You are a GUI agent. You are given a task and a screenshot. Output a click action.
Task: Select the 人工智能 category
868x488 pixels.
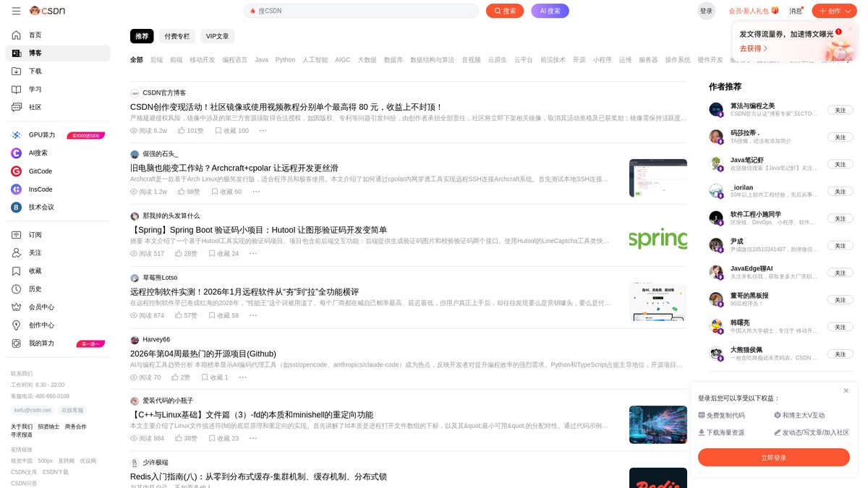pos(315,60)
